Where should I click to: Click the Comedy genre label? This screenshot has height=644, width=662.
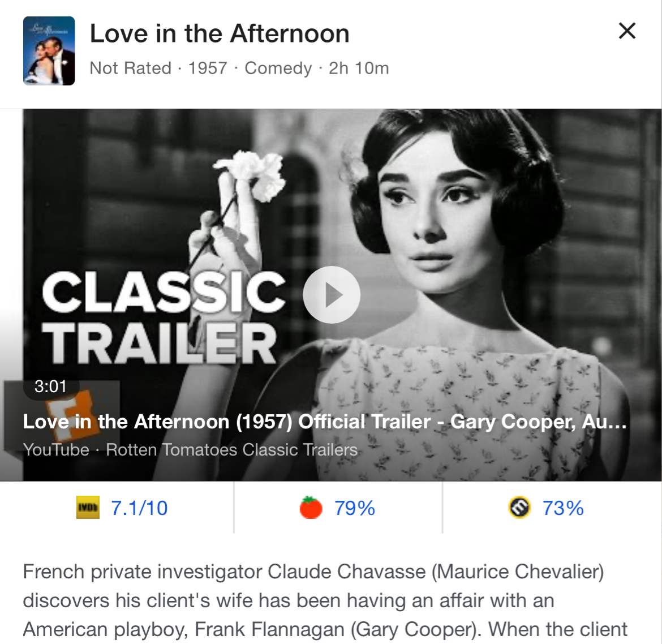point(278,68)
